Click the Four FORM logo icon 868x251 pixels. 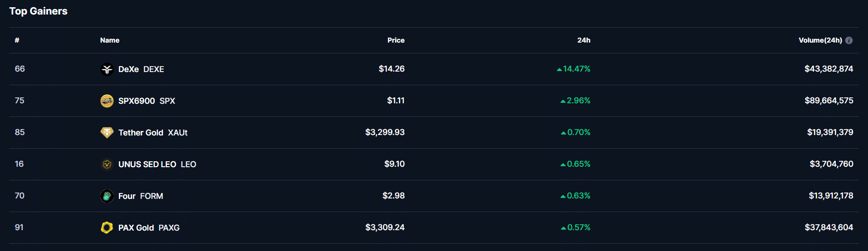coord(107,196)
